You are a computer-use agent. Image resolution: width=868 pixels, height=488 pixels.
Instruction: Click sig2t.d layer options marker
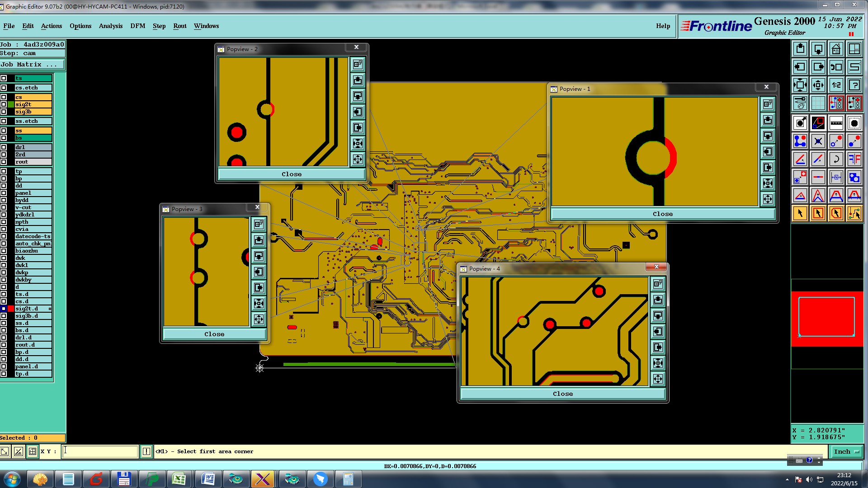pyautogui.click(x=50, y=309)
